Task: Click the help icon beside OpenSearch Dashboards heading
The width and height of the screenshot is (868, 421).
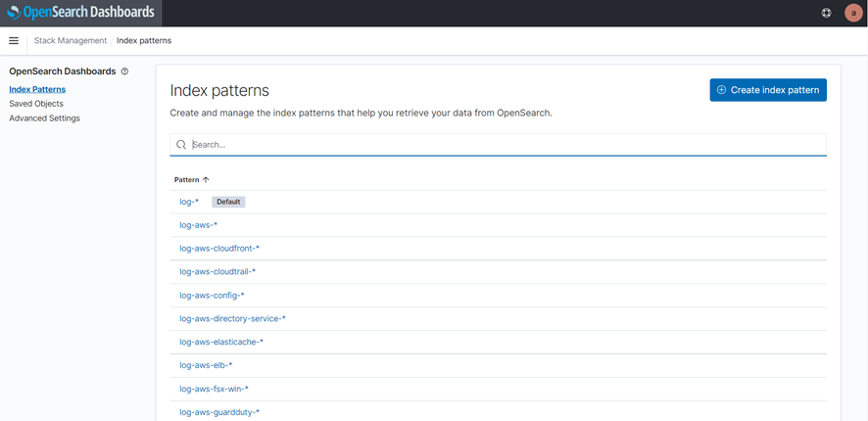Action: (x=124, y=71)
